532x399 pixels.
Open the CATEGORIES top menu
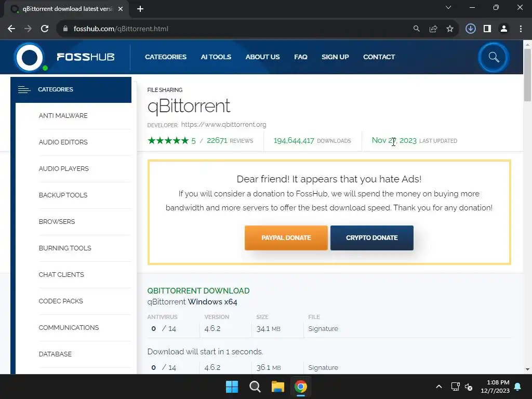click(166, 57)
